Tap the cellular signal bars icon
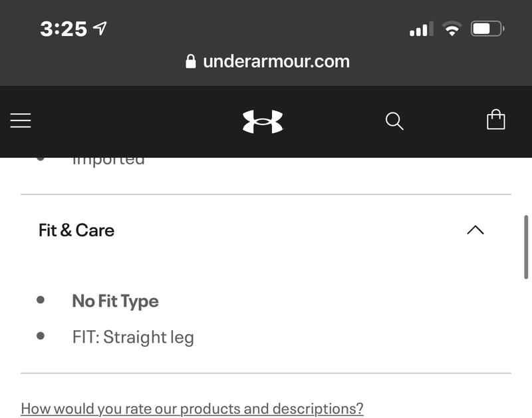This screenshot has height=418, width=532. (x=421, y=29)
